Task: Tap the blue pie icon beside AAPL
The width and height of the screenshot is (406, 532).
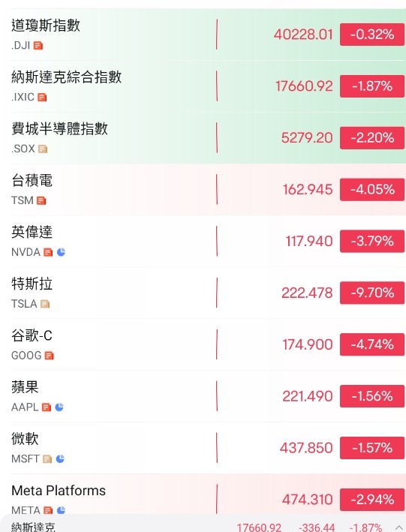Action: 59,407
